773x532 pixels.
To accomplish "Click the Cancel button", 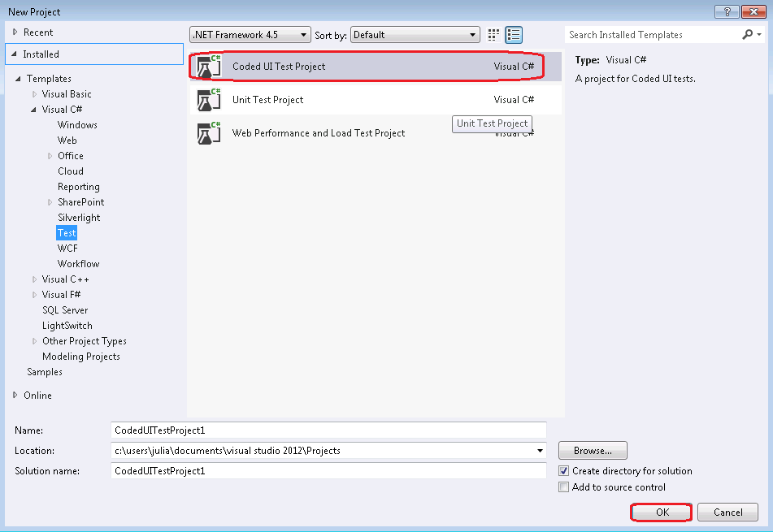I will pyautogui.click(x=727, y=513).
